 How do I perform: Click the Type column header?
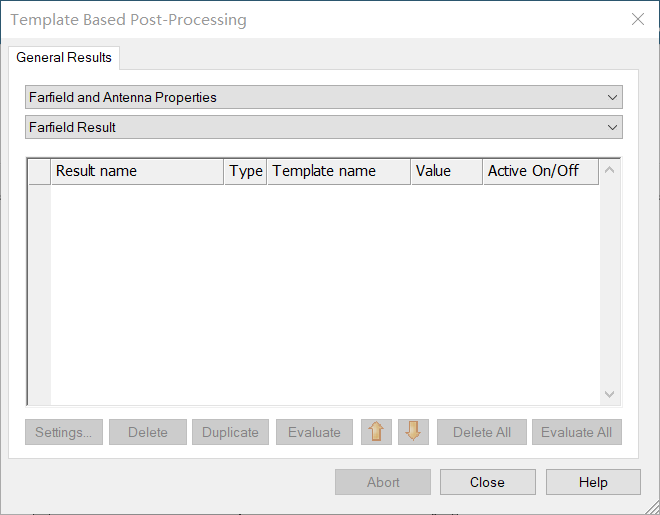coord(245,171)
